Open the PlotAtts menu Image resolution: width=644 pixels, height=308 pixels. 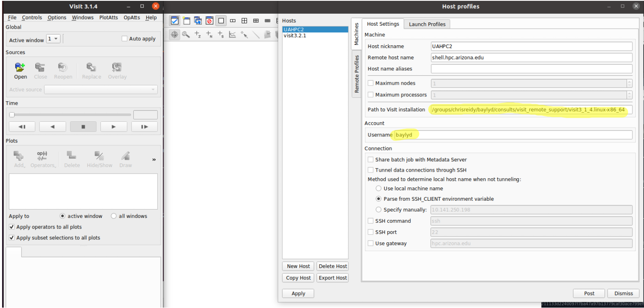coord(109,17)
